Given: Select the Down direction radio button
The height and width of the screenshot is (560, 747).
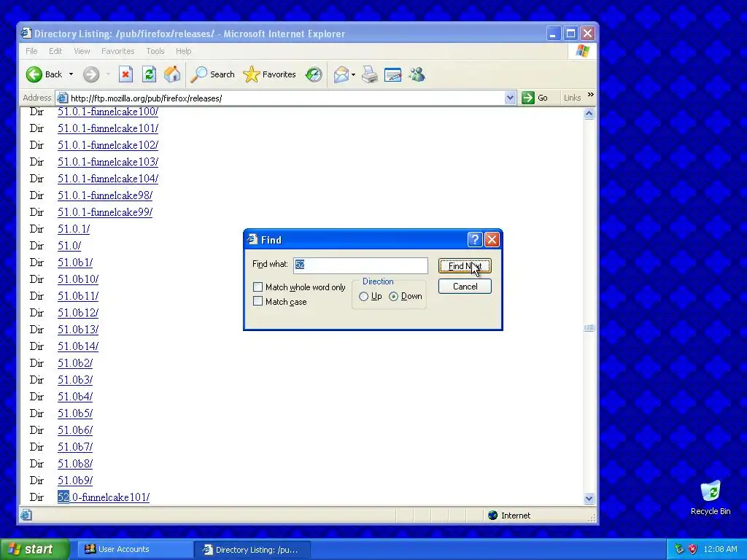Looking at the screenshot, I should [x=393, y=296].
